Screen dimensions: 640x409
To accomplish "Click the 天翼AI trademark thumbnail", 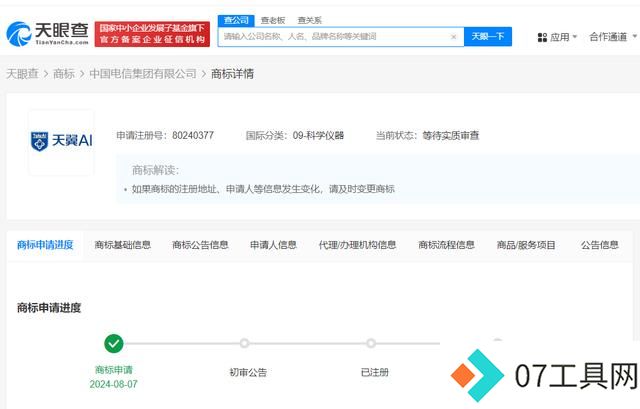I will tap(61, 142).
